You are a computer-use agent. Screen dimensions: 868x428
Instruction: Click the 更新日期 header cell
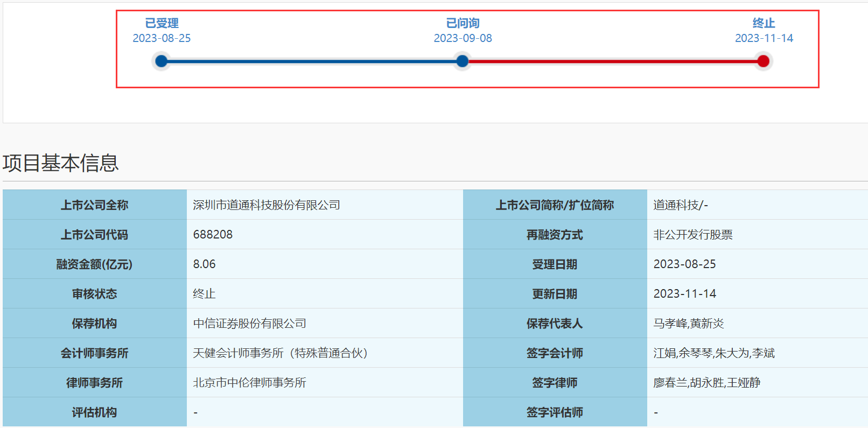coord(555,293)
